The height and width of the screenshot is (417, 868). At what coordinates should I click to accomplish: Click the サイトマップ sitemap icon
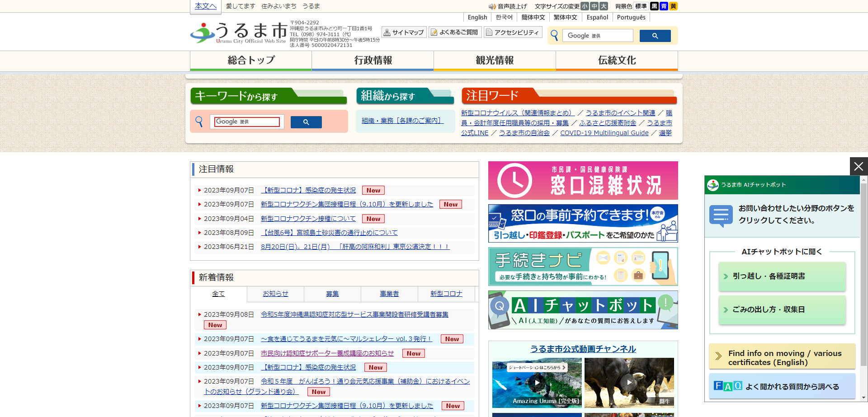(387, 32)
